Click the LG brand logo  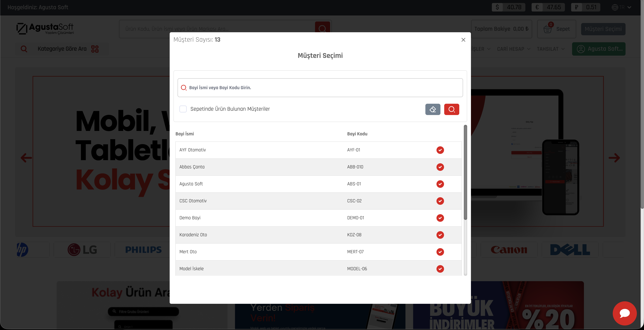coord(82,250)
